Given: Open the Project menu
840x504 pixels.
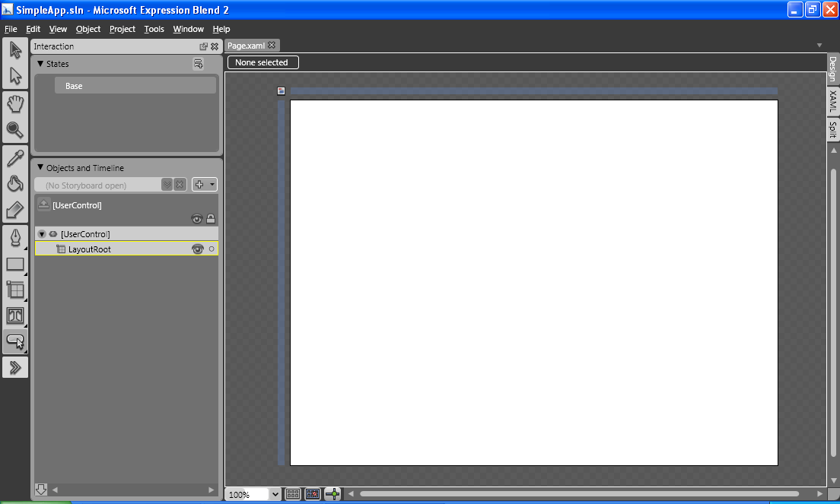Looking at the screenshot, I should (x=123, y=29).
